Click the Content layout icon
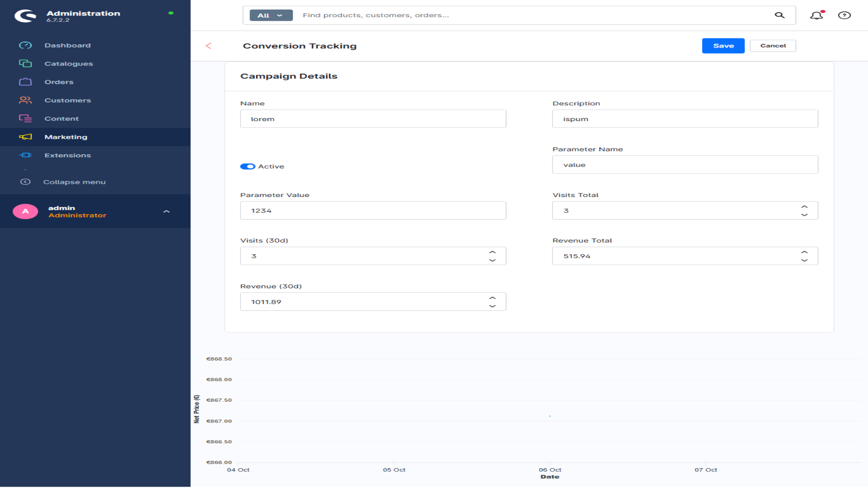868x488 pixels. pos(25,118)
